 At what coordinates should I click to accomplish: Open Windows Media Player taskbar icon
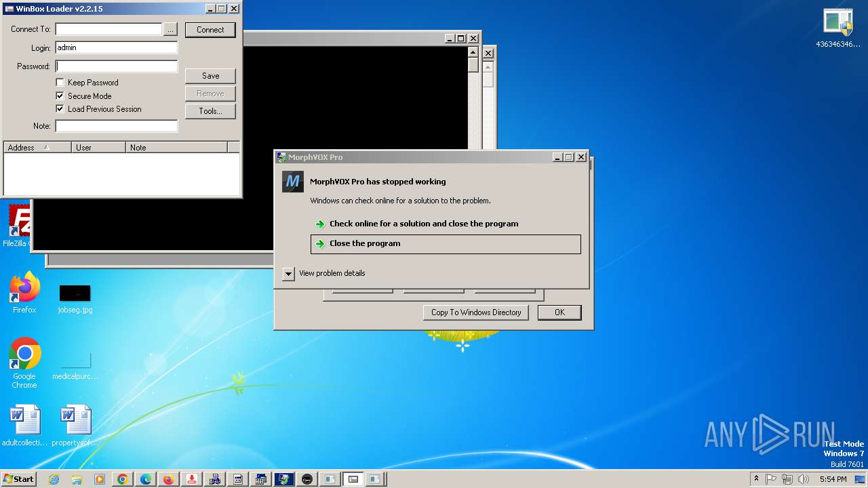click(x=100, y=479)
